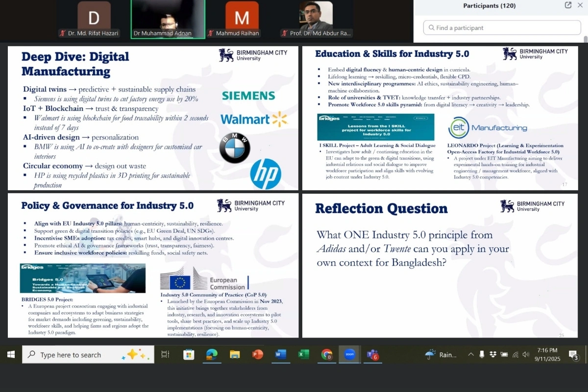588x392 pixels.
Task: Close the Participants panel
Action: pos(580,5)
